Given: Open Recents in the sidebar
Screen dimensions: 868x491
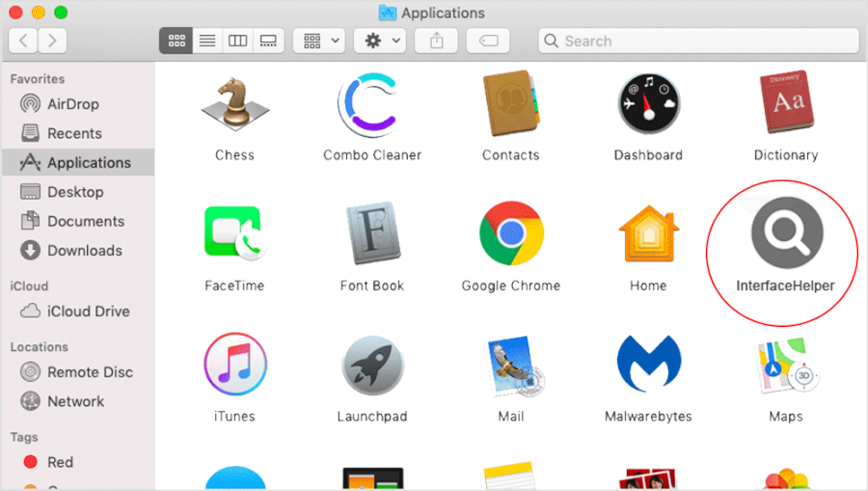Looking at the screenshot, I should [x=78, y=133].
